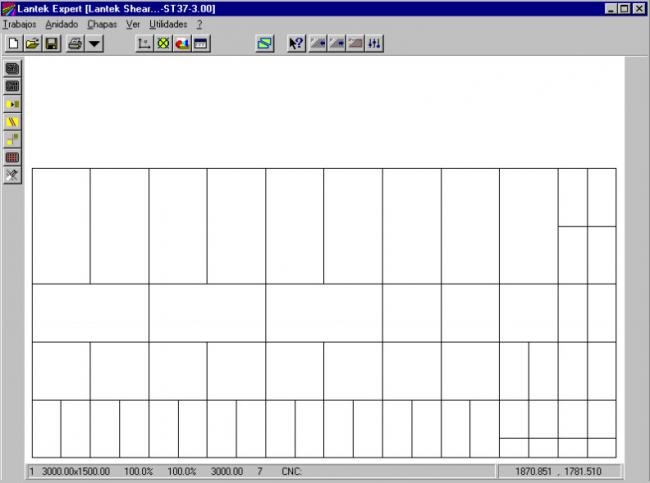Click the 3000.00 value in status bar

tap(227, 471)
